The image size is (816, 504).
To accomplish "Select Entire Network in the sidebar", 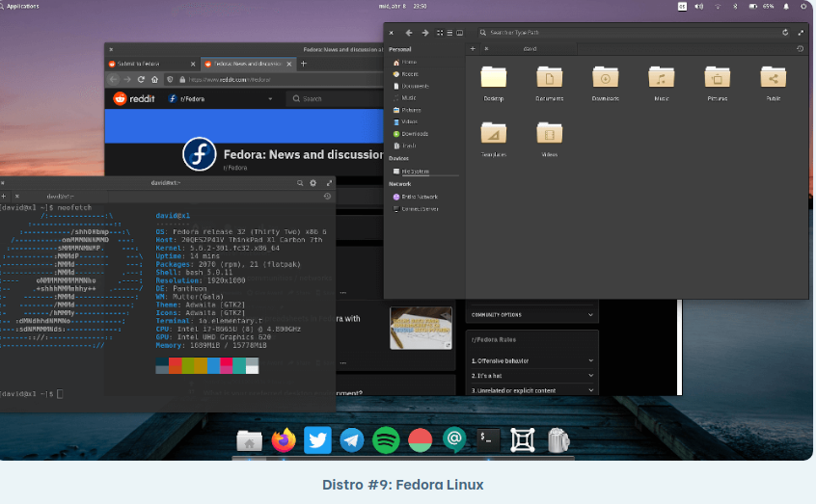I will click(x=419, y=196).
